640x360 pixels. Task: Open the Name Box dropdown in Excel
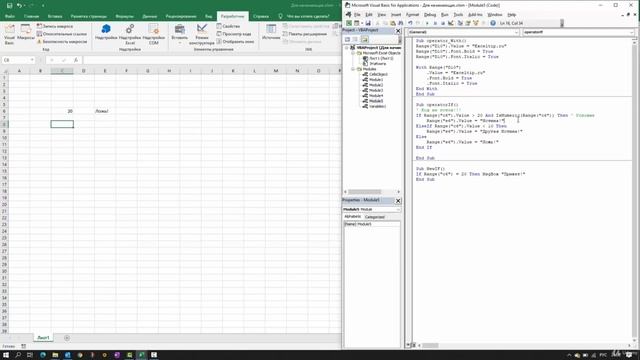pyautogui.click(x=32, y=60)
